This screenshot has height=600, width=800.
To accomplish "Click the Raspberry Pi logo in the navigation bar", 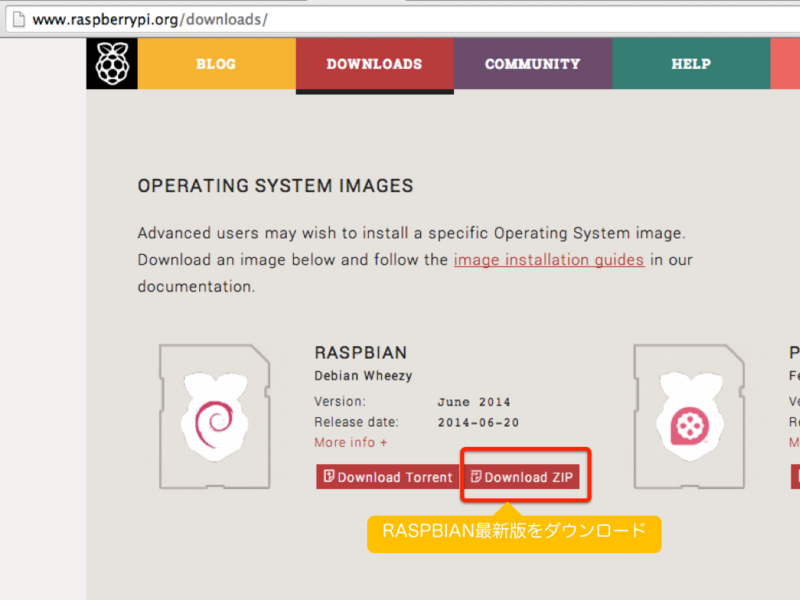I will point(112,63).
